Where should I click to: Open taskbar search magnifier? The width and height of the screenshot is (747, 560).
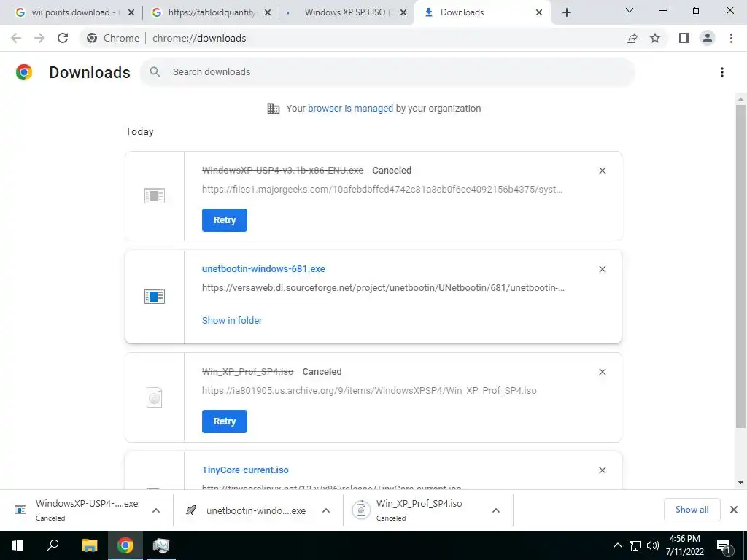[53, 545]
